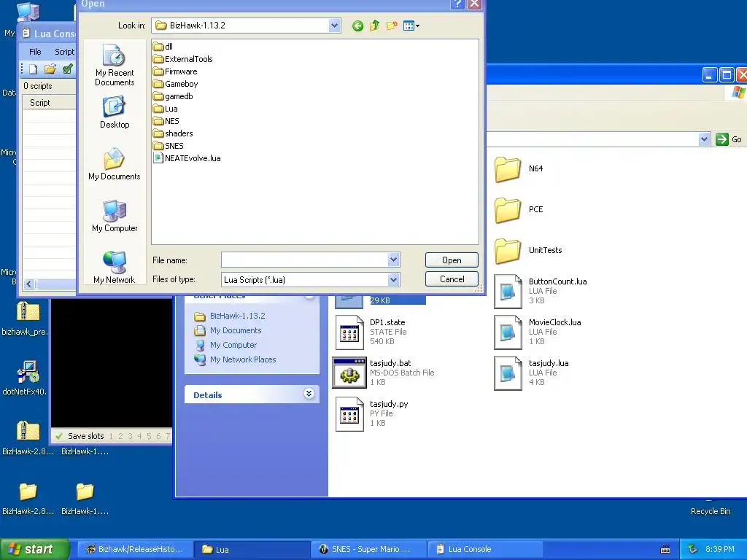
Task: Open My Computer link in Other Places
Action: click(233, 345)
